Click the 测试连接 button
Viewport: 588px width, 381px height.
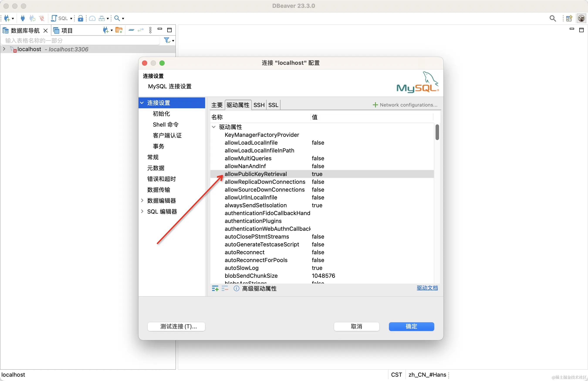tap(176, 326)
